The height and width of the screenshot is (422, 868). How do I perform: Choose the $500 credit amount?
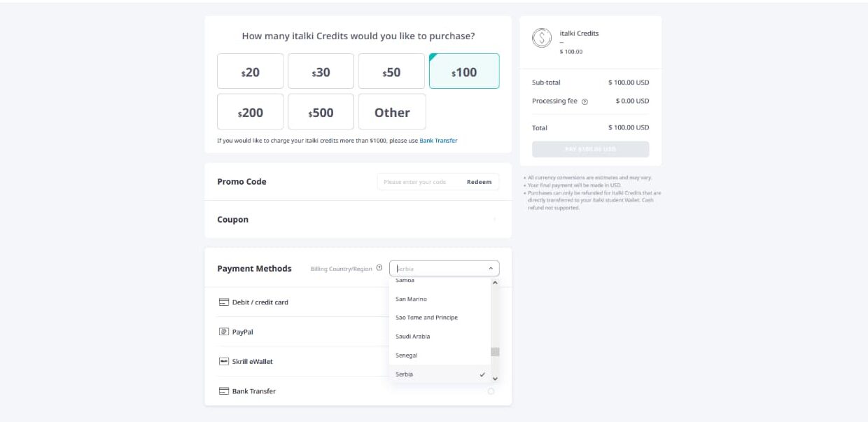[x=321, y=112]
